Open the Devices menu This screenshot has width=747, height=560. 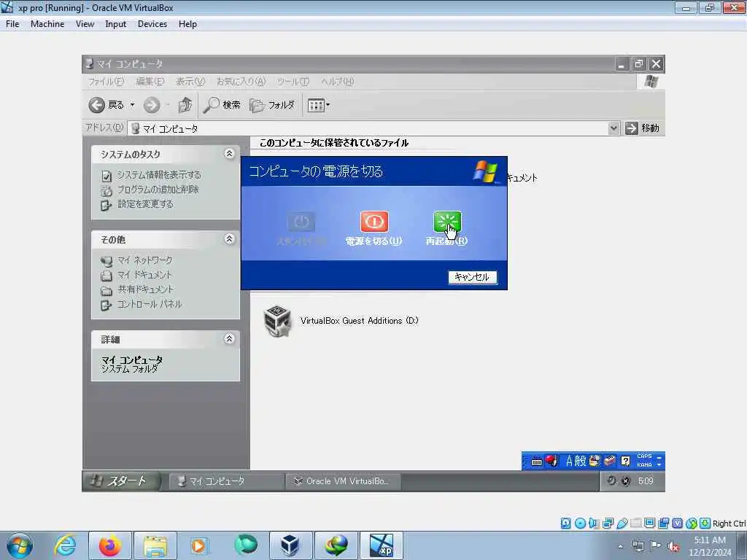[152, 24]
